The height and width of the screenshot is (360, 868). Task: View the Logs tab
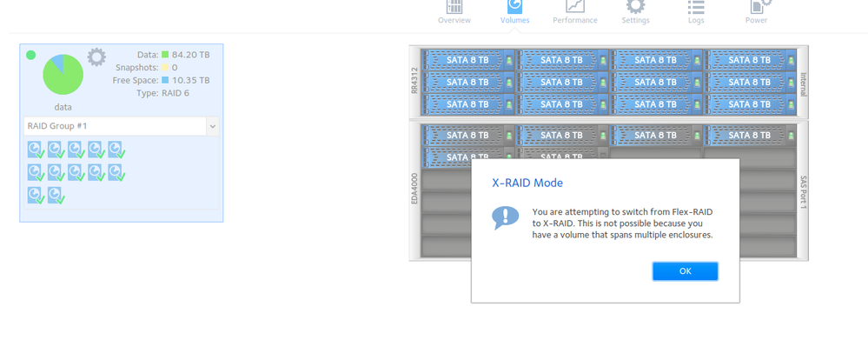pyautogui.click(x=696, y=12)
